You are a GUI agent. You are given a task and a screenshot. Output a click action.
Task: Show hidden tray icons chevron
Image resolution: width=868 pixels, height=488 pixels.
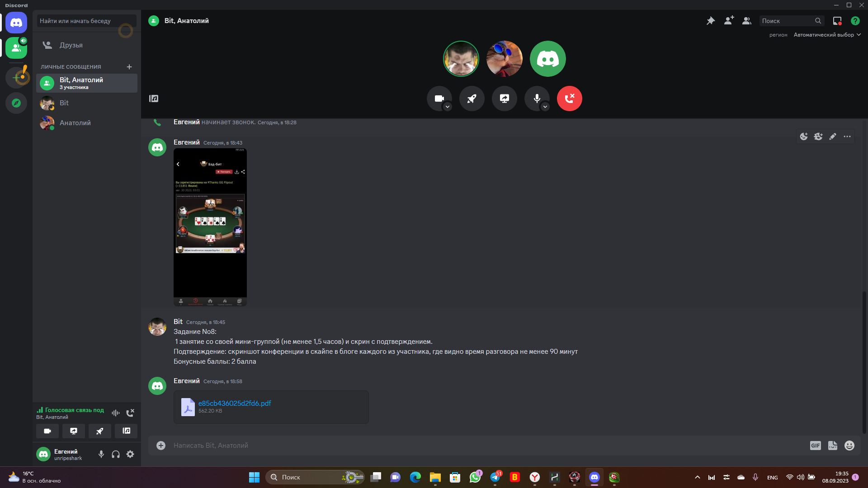698,477
